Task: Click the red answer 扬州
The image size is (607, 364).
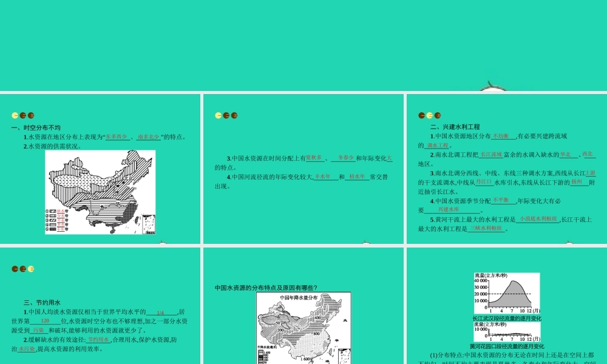Action: click(x=577, y=182)
